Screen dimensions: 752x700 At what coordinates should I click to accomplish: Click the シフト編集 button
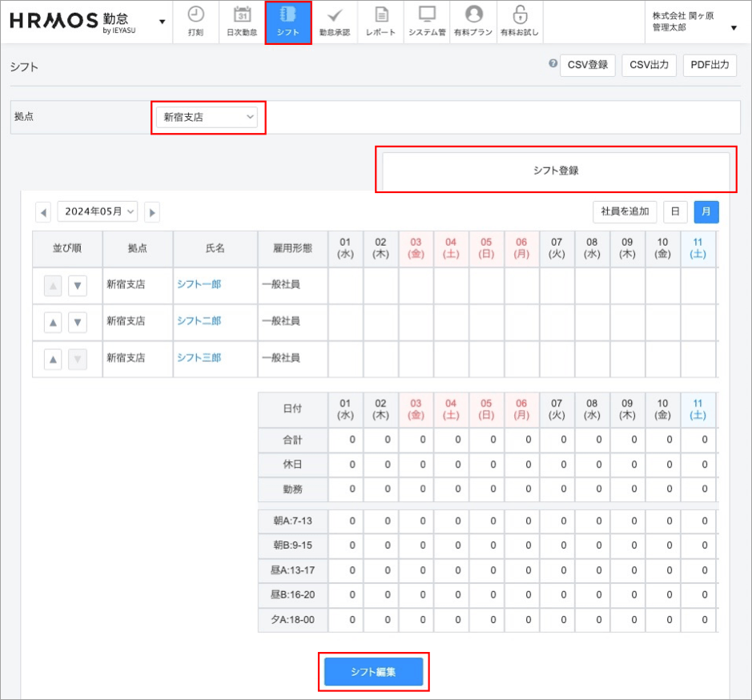[x=373, y=672]
